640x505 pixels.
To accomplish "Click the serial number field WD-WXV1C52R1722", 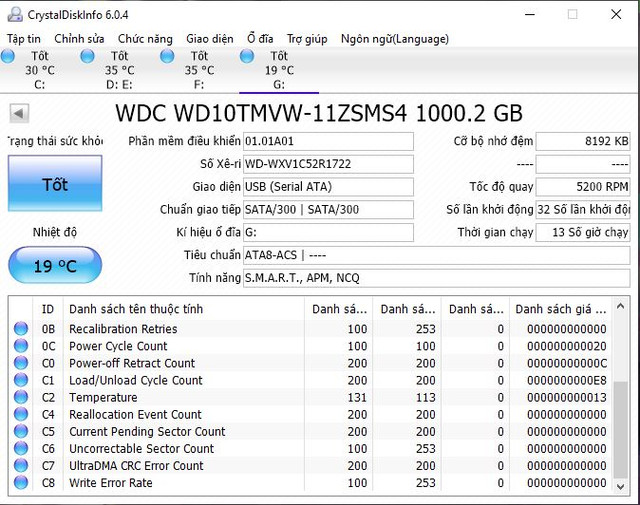I will coord(328,164).
